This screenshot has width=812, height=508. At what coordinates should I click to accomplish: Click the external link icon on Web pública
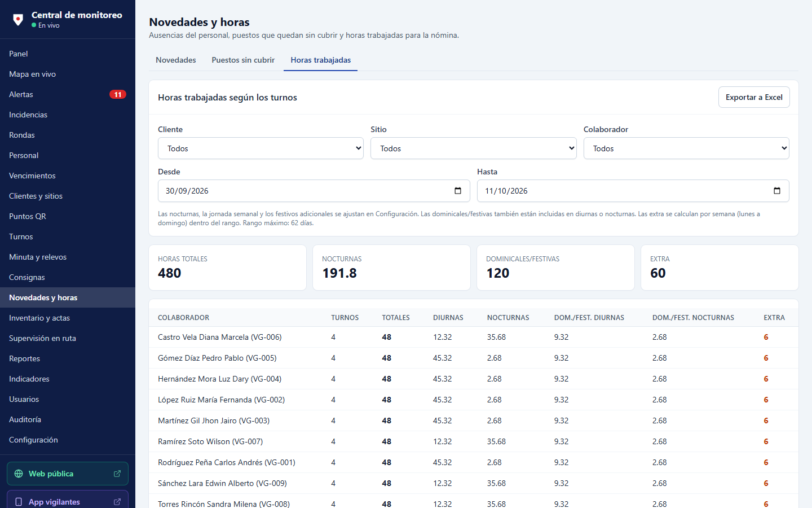tap(117, 474)
